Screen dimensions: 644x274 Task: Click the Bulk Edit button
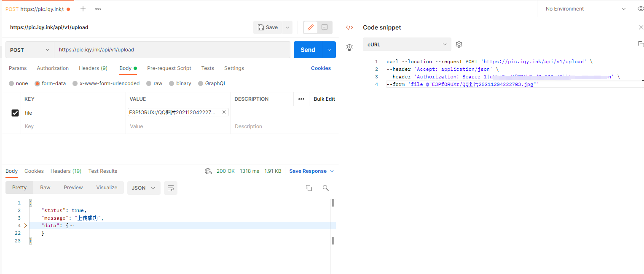(x=324, y=99)
